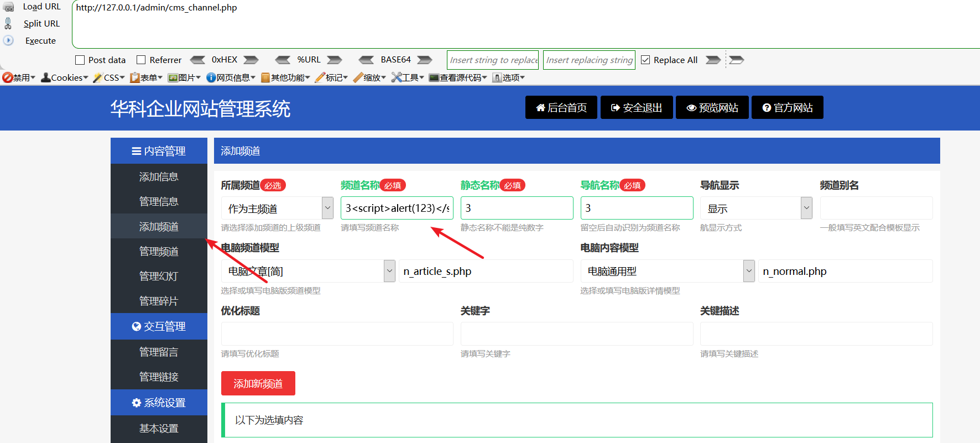The height and width of the screenshot is (443, 980).
Task: Open the 图片 images toolbar menu
Action: point(184,77)
